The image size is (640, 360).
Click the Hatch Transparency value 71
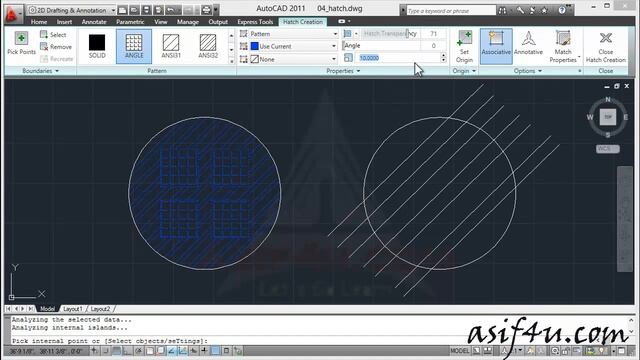(433, 34)
